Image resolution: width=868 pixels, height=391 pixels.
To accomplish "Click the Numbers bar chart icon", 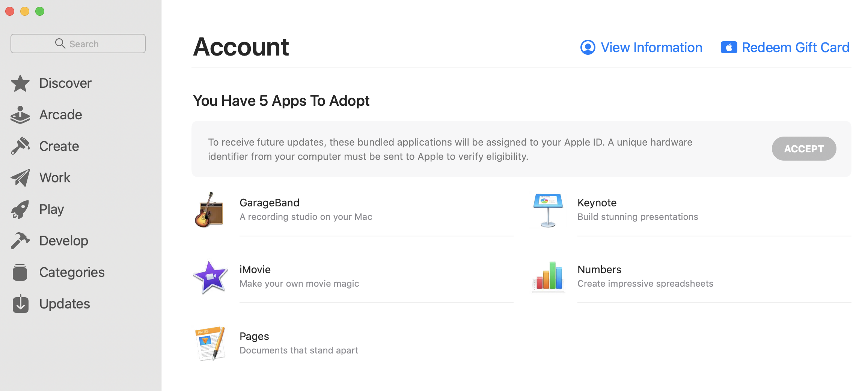I will click(x=548, y=277).
